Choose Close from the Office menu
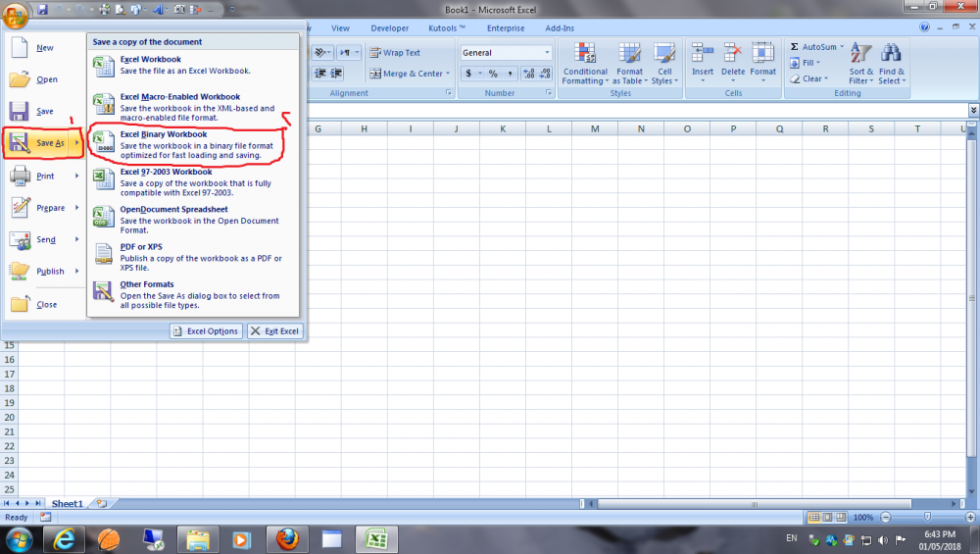This screenshot has height=554, width=980. (44, 305)
